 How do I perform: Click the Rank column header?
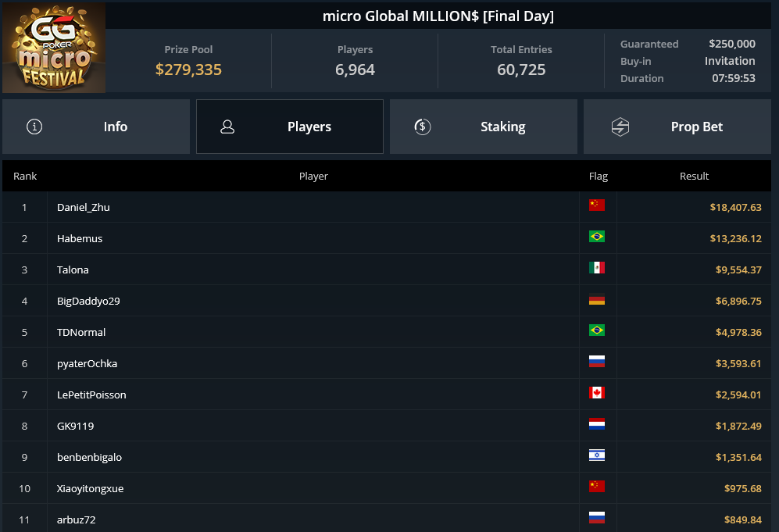(25, 176)
